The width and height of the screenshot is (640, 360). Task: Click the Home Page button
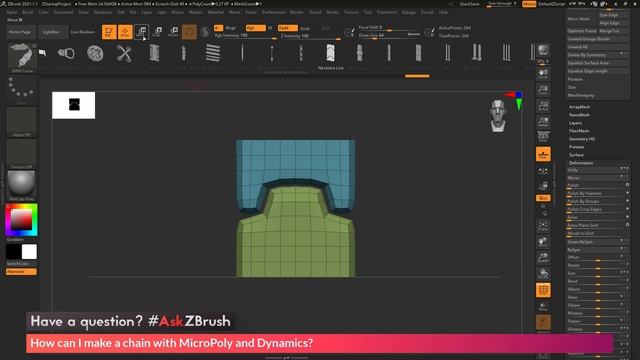tap(21, 32)
